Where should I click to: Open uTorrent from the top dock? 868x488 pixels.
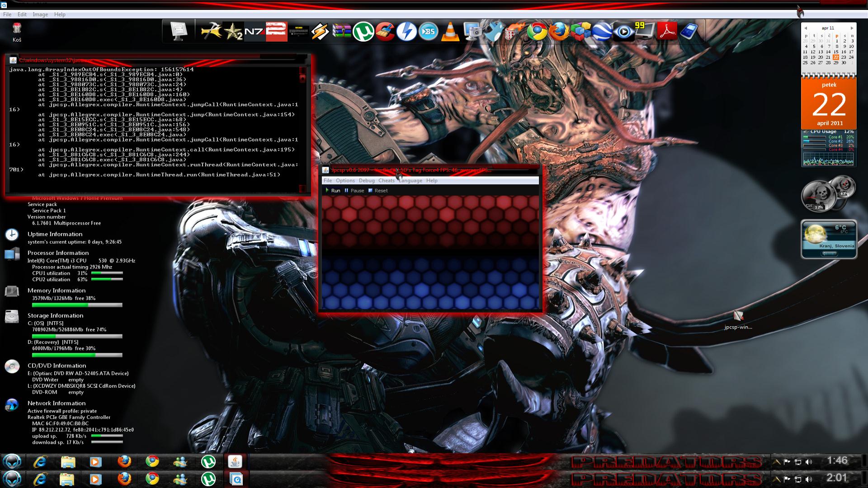coord(363,32)
